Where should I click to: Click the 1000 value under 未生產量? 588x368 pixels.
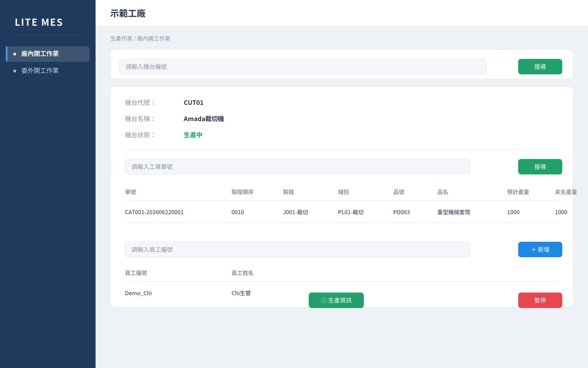[x=561, y=212]
